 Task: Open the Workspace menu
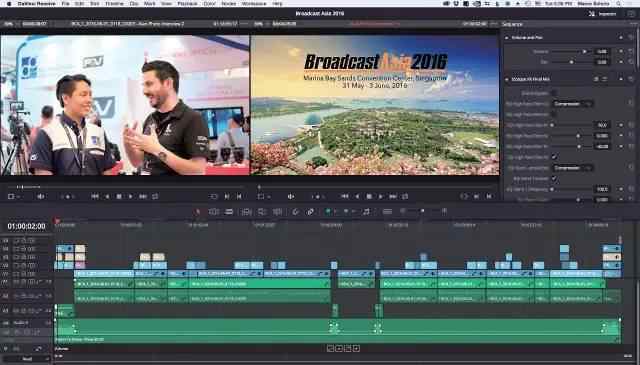point(253,3)
